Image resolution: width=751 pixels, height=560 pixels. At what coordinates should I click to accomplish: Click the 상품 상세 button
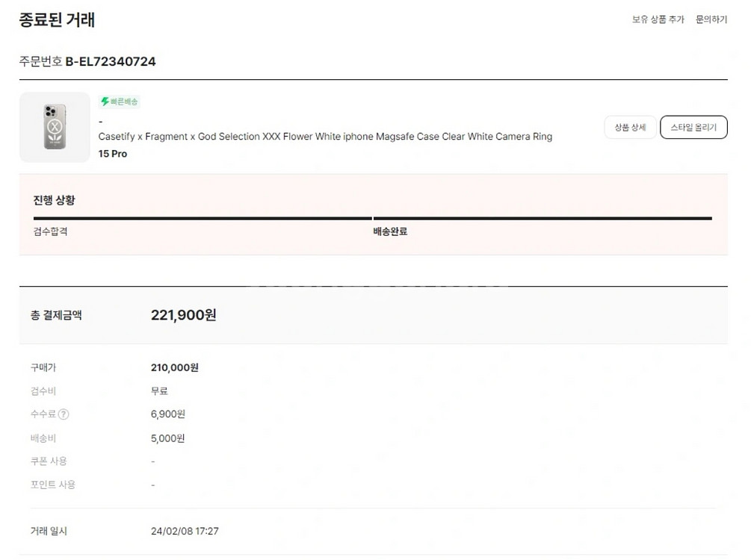(629, 128)
